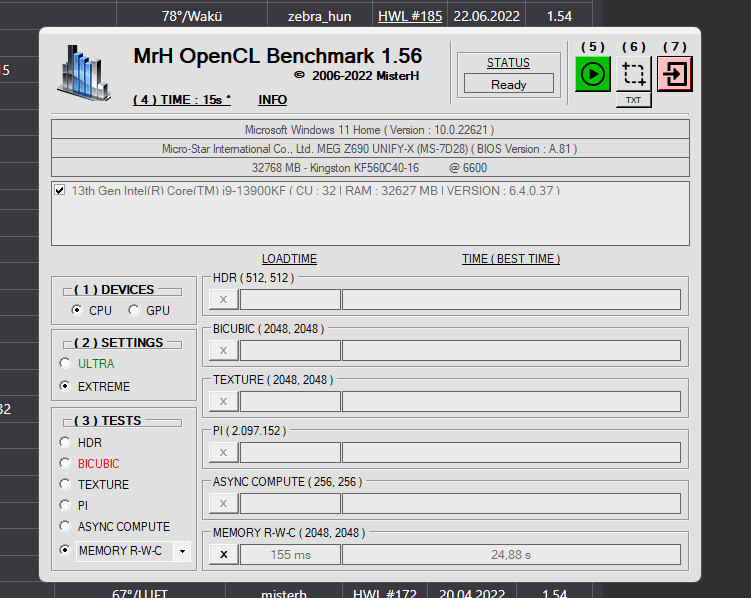Viewport: 751px width, 598px height.
Task: Select the PI test
Action: (65, 505)
